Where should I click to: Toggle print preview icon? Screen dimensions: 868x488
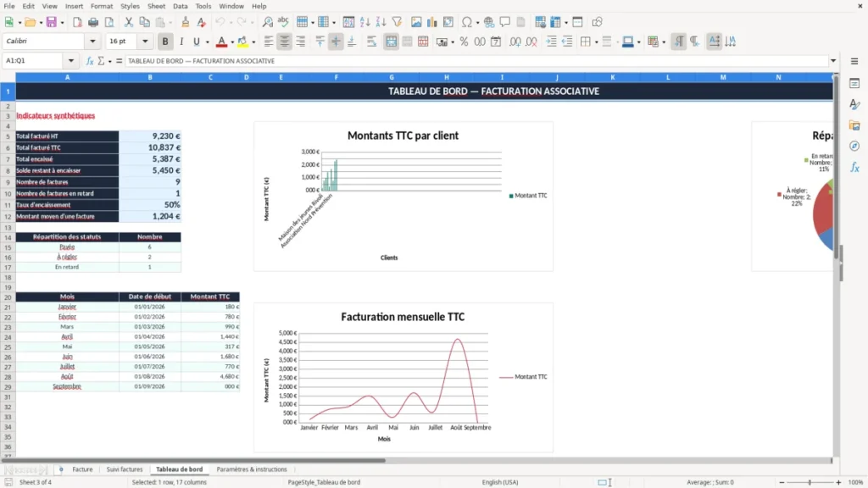coord(109,22)
